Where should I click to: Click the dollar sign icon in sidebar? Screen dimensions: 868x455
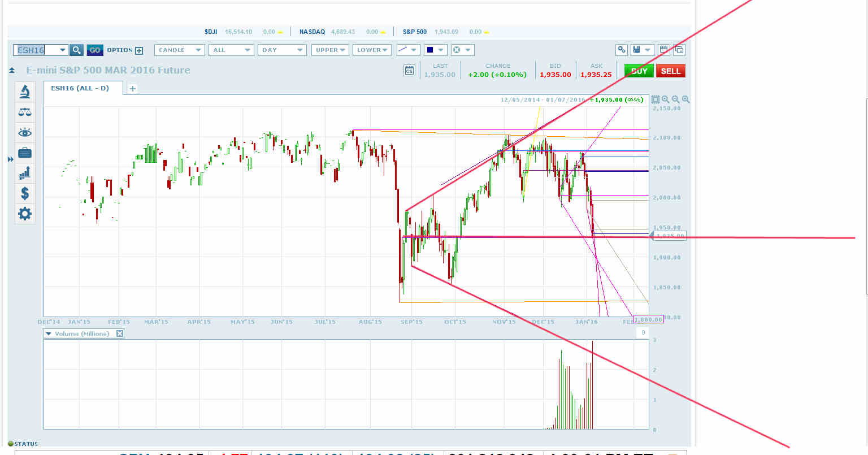coord(25,193)
